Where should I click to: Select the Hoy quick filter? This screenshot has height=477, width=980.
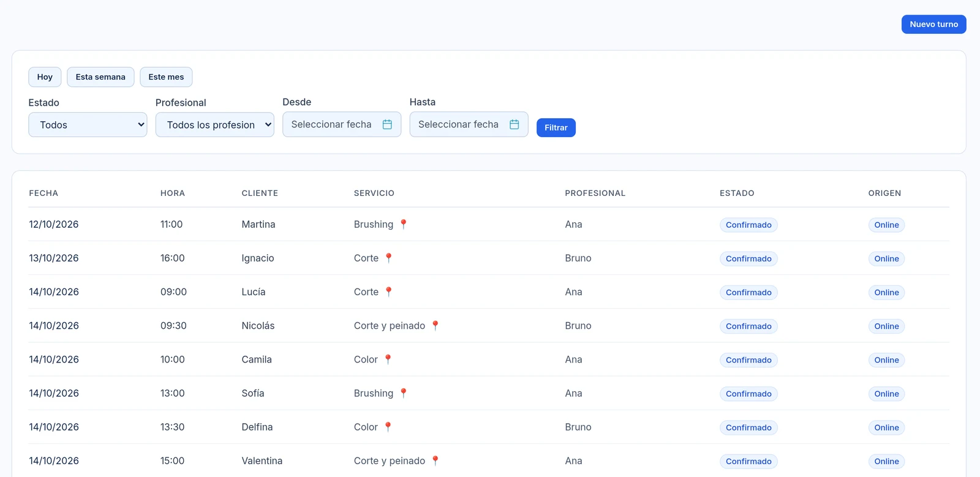tap(45, 77)
